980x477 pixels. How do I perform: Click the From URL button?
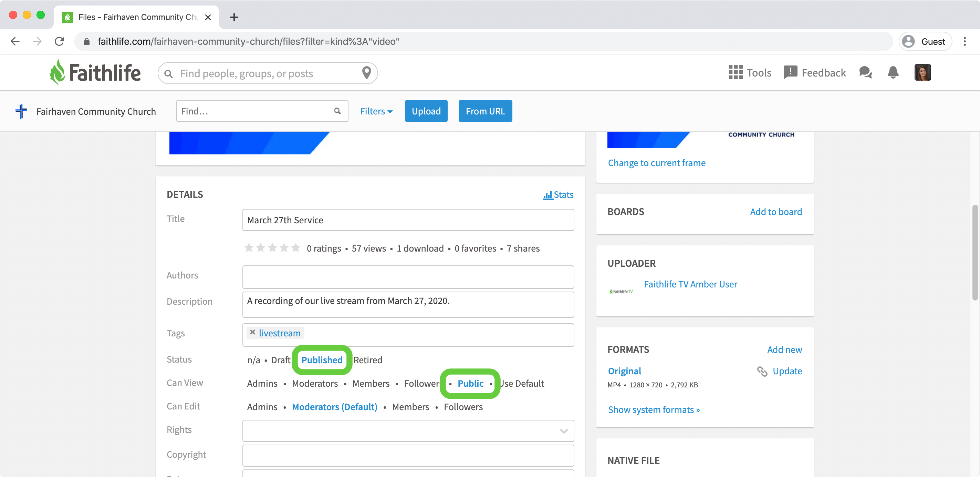[x=485, y=111]
